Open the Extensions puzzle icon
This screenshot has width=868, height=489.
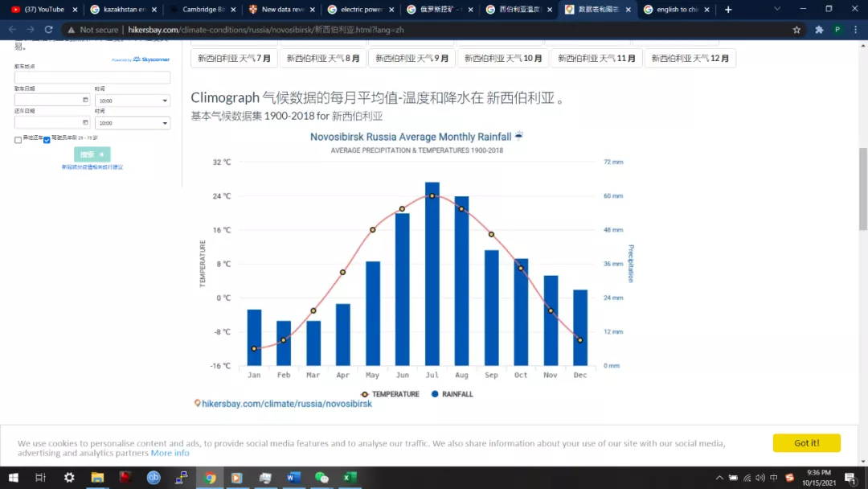[819, 30]
